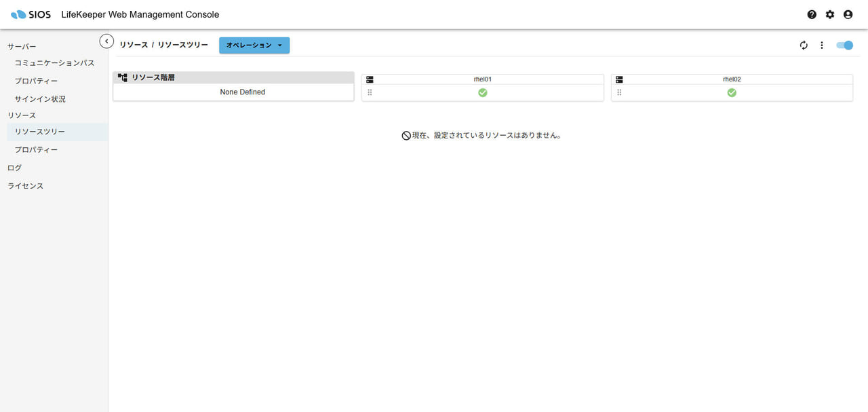Select リソースツリー in sidebar

(40, 132)
